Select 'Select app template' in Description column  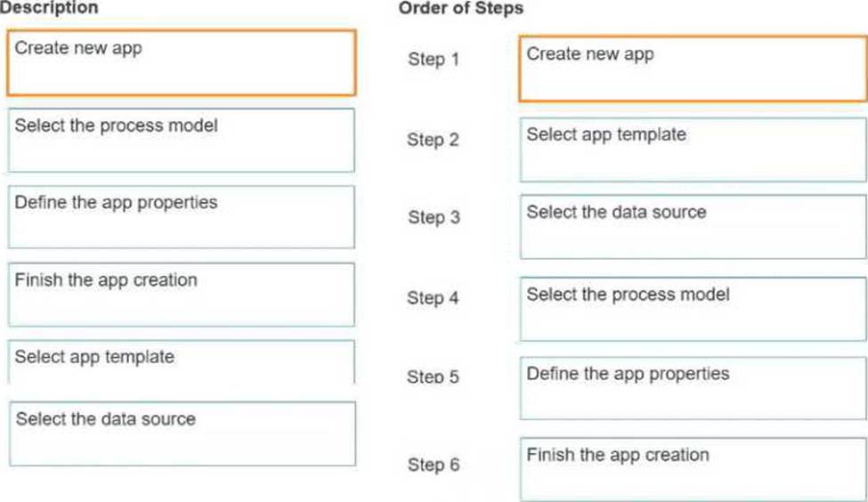point(181,362)
